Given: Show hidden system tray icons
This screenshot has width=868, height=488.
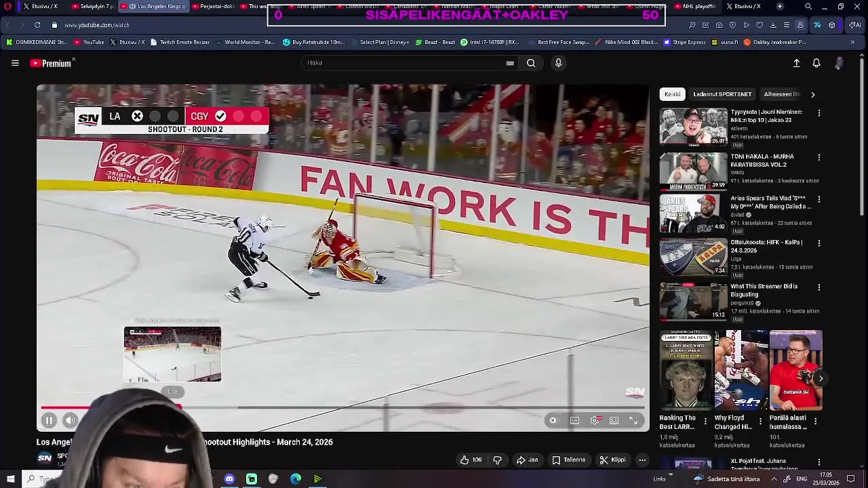Looking at the screenshot, I should point(773,479).
